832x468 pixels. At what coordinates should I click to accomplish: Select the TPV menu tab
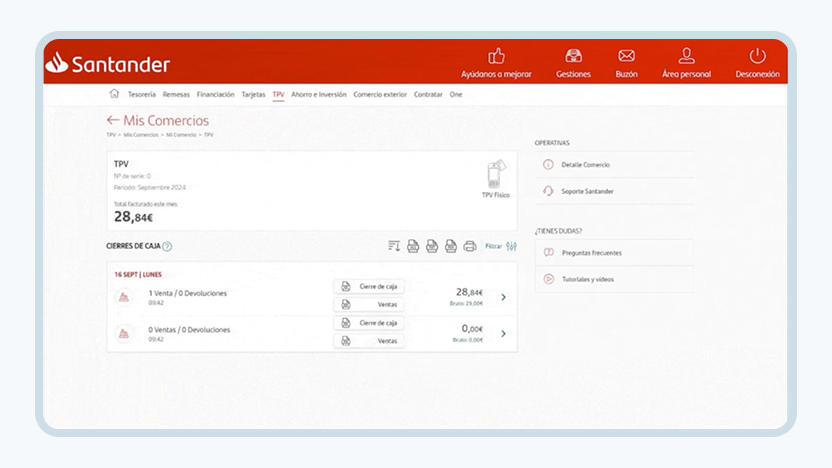point(279,94)
